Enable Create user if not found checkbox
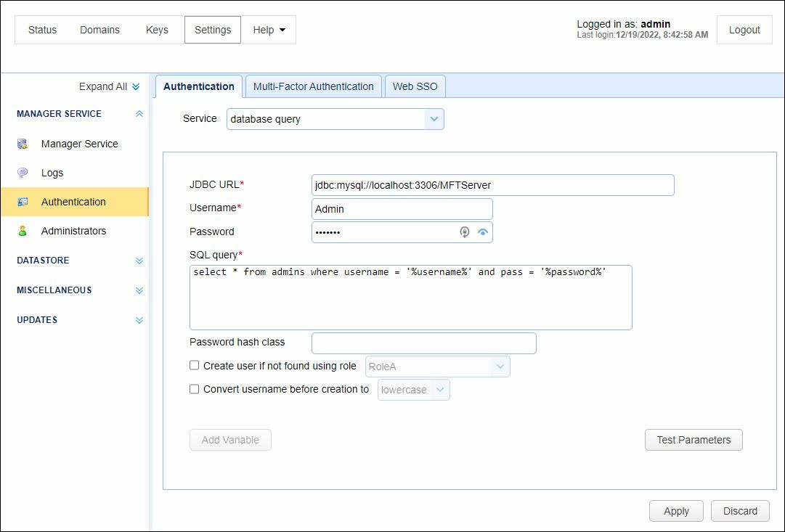Viewport: 785px width, 532px height. point(194,365)
